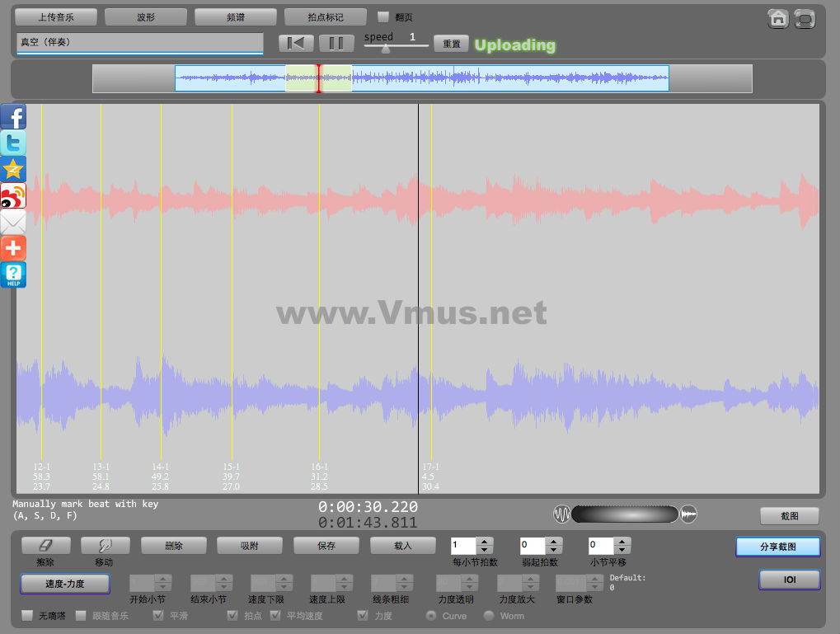Image resolution: width=840 pixels, height=634 pixels.
Task: Enable the 无嘀嗒 checkbox
Action: click(27, 615)
